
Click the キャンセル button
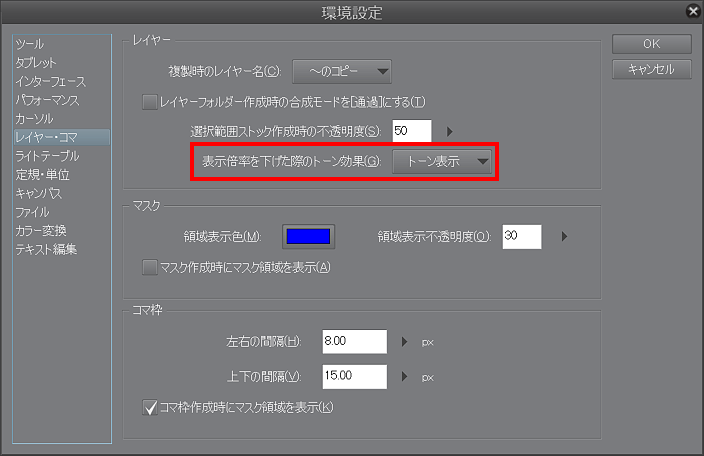point(651,69)
